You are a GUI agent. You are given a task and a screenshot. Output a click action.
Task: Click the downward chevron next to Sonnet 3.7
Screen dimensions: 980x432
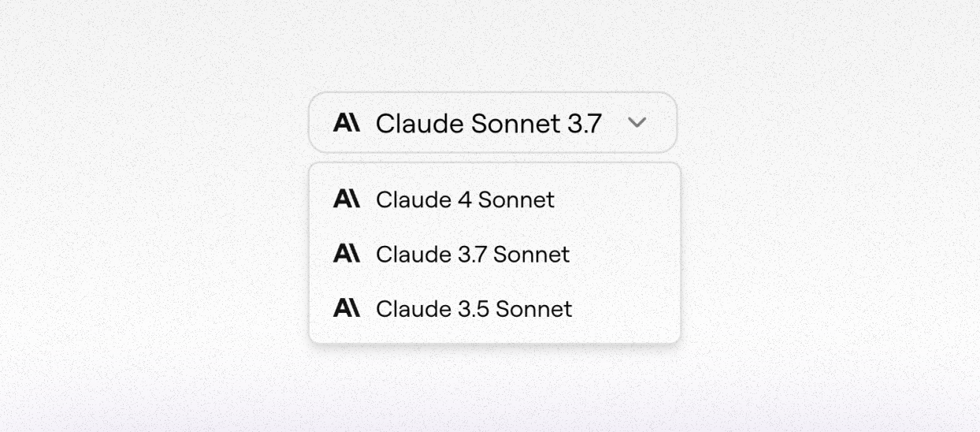click(637, 123)
